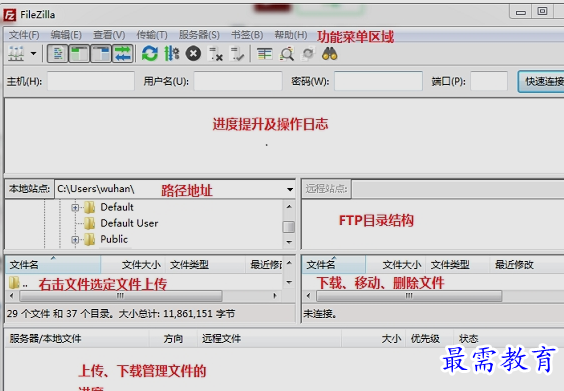Click queue column 优先级 header

point(429,338)
